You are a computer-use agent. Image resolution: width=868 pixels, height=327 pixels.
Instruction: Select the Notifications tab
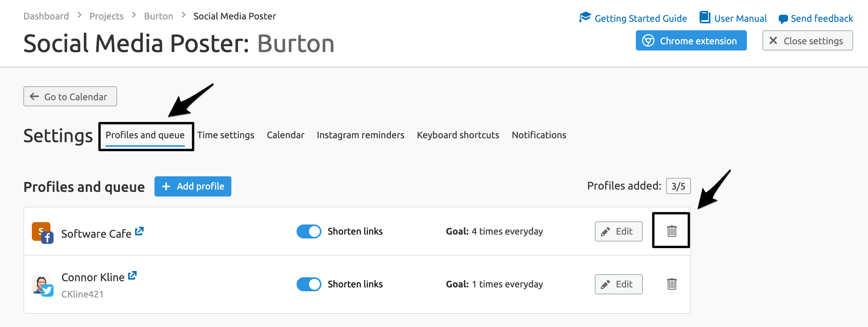click(x=539, y=135)
